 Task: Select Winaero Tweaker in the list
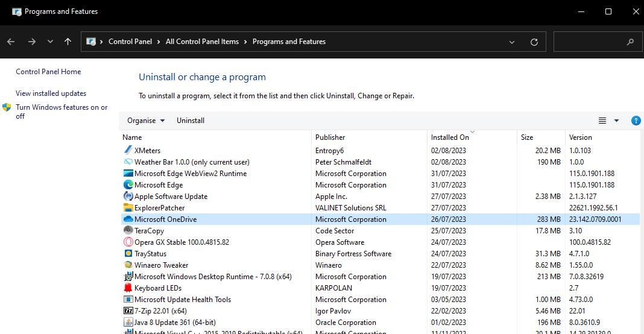[x=161, y=265]
